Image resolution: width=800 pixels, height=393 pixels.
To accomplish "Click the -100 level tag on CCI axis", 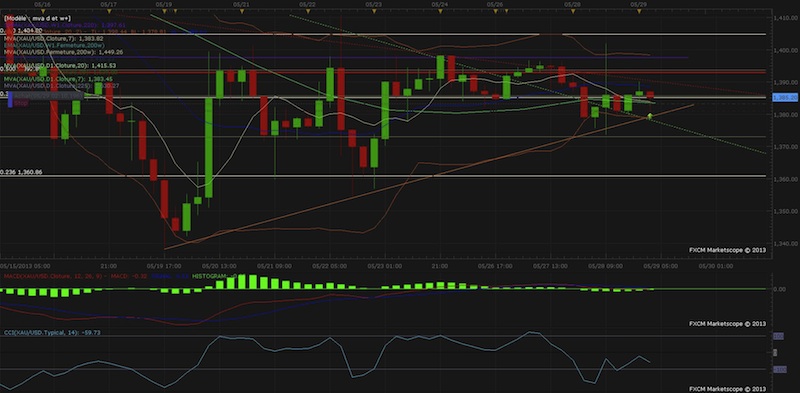I will point(780,369).
